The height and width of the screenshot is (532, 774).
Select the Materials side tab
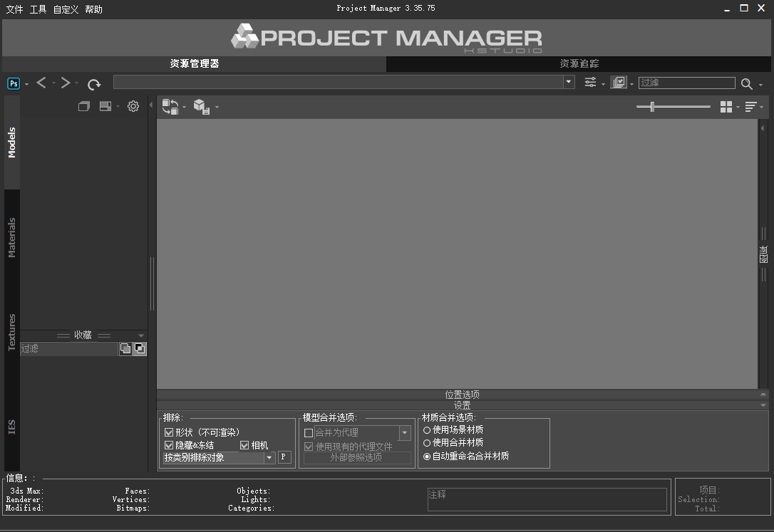coord(12,238)
